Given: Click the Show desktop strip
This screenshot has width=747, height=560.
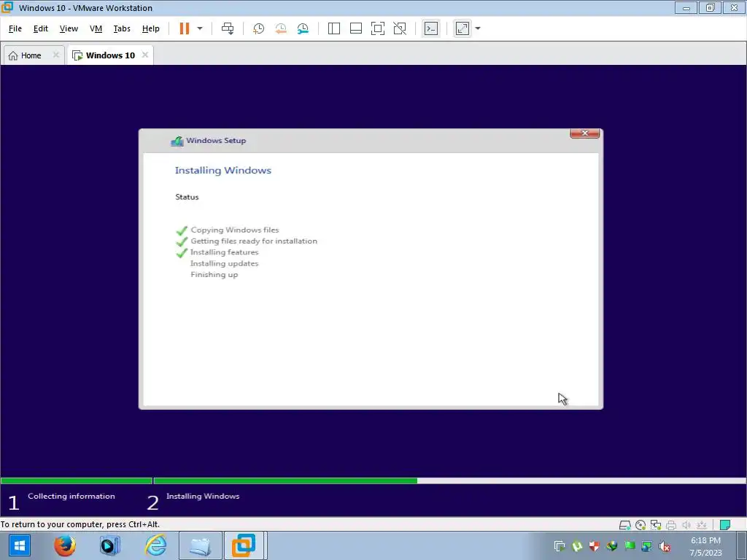Looking at the screenshot, I should (x=742, y=545).
